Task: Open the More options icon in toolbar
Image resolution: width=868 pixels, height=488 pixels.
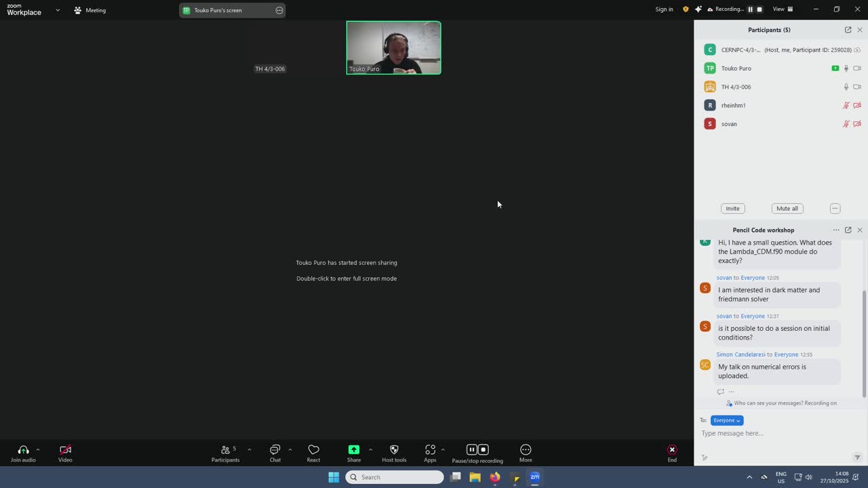Action: pos(526,450)
